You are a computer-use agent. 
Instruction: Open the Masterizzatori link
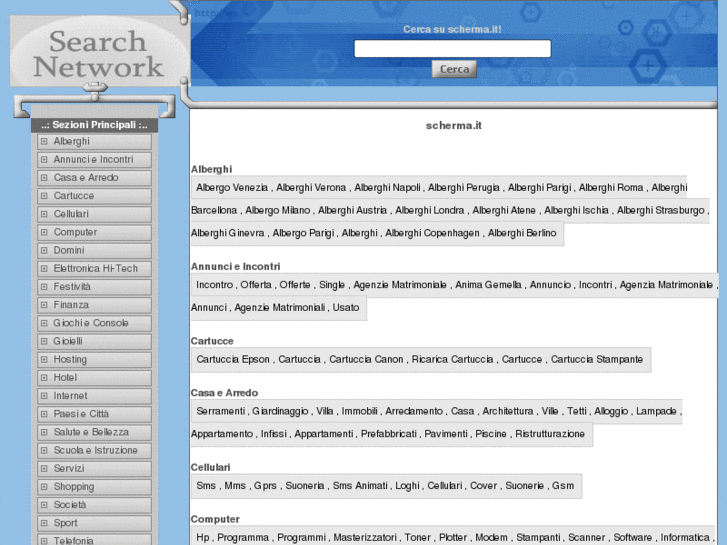click(365, 538)
